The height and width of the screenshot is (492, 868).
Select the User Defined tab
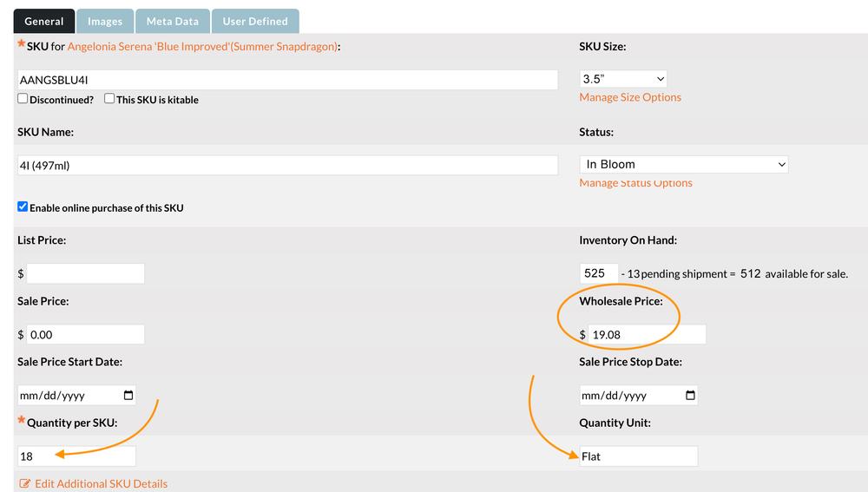pos(256,22)
